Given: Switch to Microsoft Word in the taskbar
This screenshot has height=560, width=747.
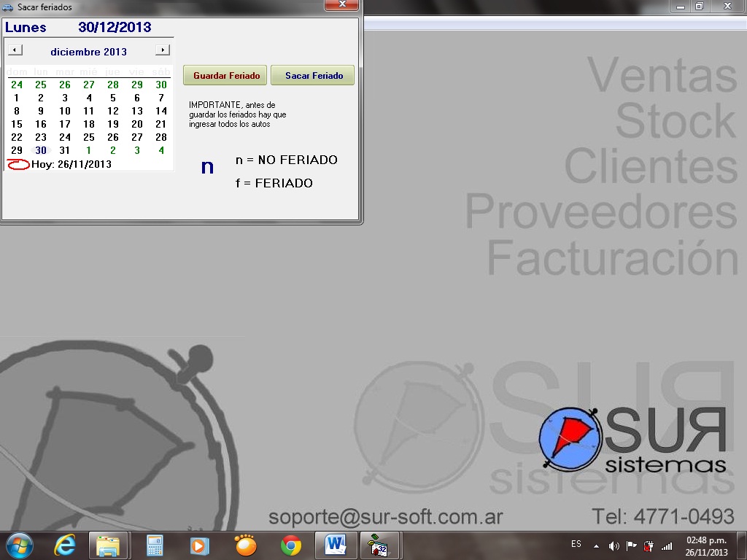Looking at the screenshot, I should [336, 545].
